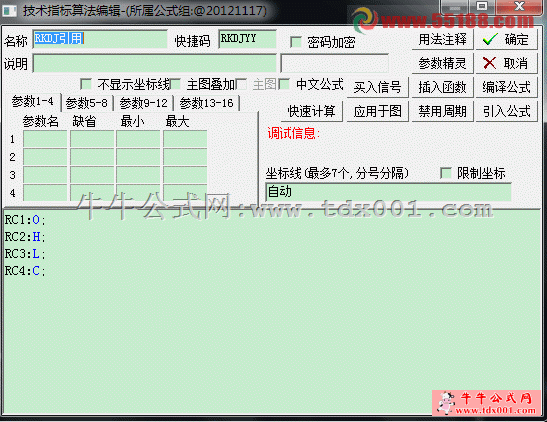The width and height of the screenshot is (547, 422).
Task: Click row 1 参数名 cell
Action: [x=45, y=139]
